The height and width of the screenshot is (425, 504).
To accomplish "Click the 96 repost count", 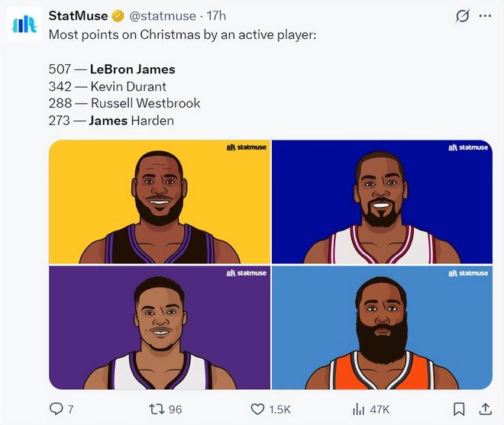I will point(175,410).
